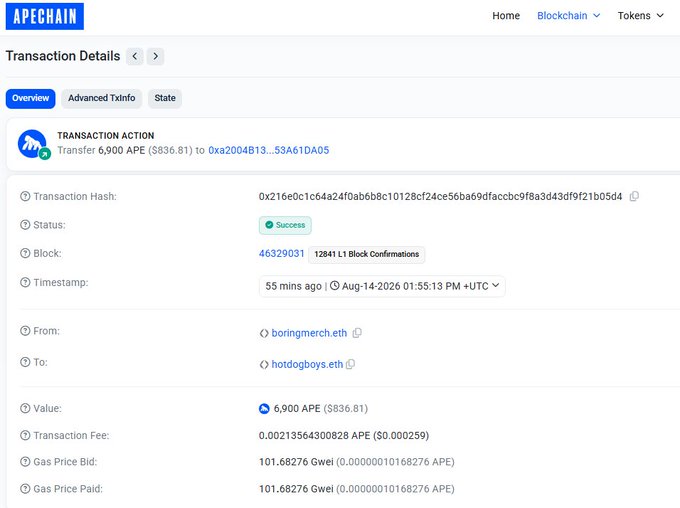Viewport: 680px width, 508px height.
Task: Click the ApeChain logo
Action: (x=45, y=16)
